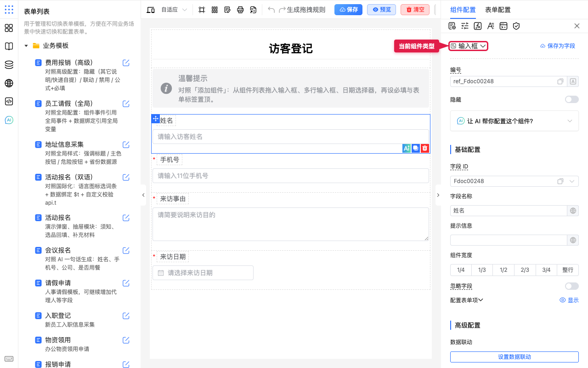Click the app grid dots icon

[9, 10]
